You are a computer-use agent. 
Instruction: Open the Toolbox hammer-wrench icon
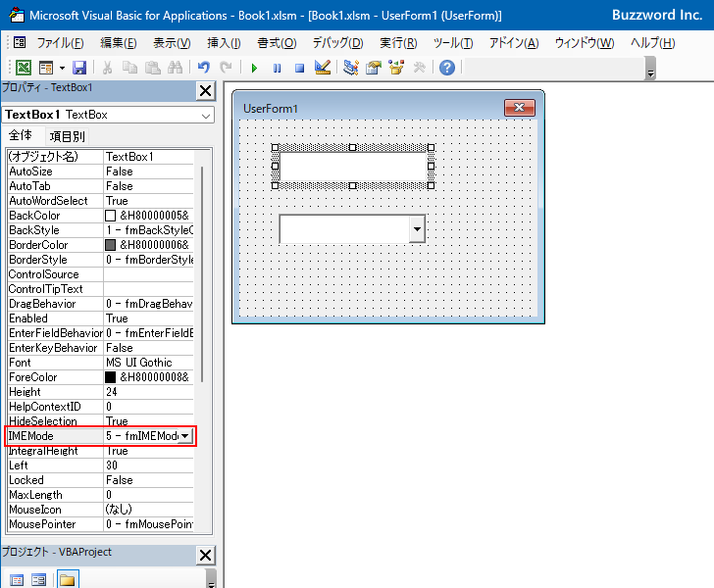419,68
